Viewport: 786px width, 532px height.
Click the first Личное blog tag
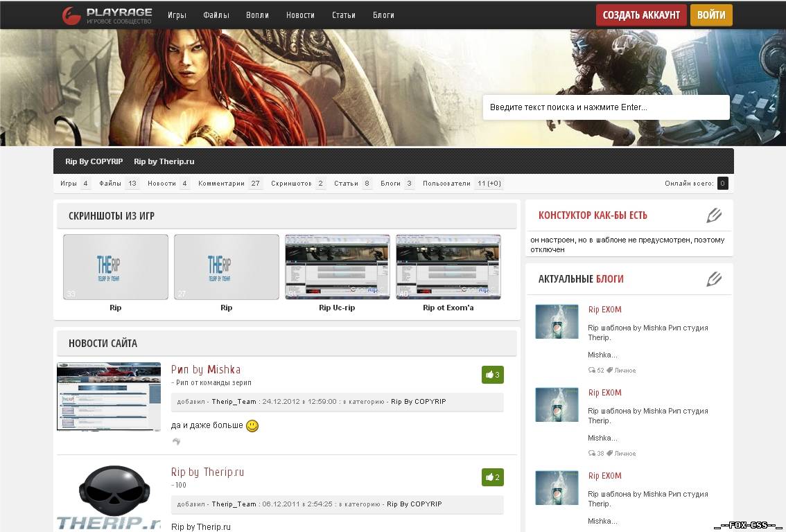pos(625,371)
